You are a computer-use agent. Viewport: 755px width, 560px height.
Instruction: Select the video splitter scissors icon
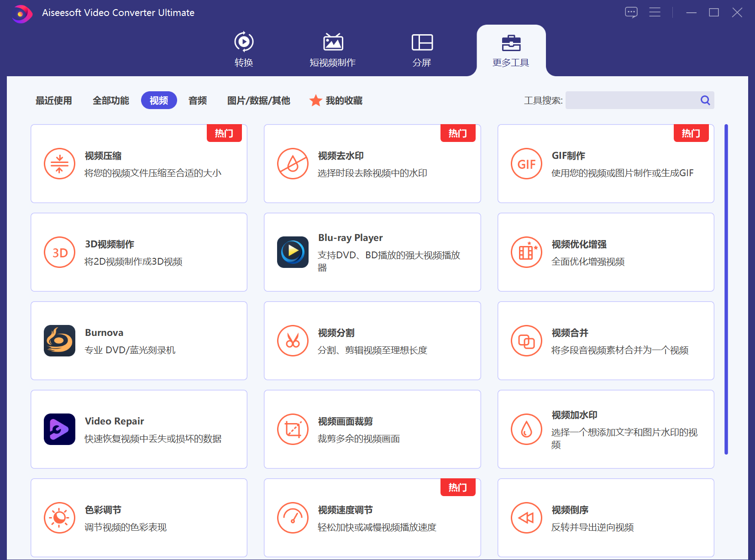[293, 340]
